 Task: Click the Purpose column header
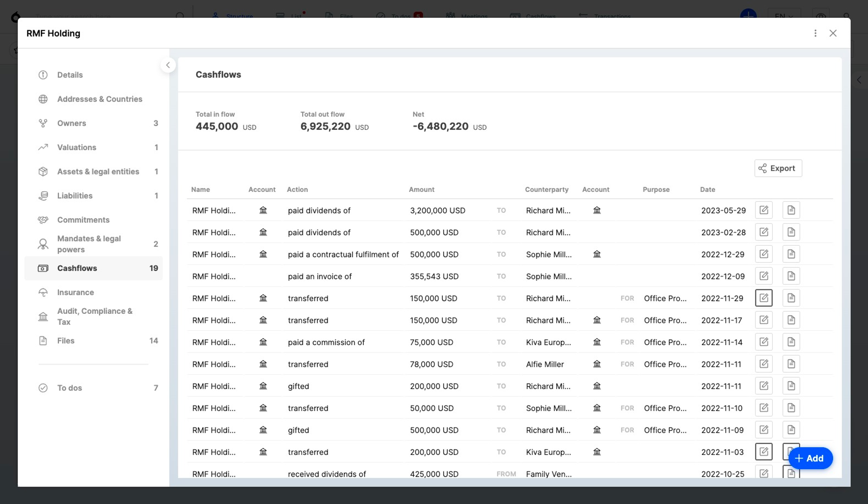pos(656,190)
